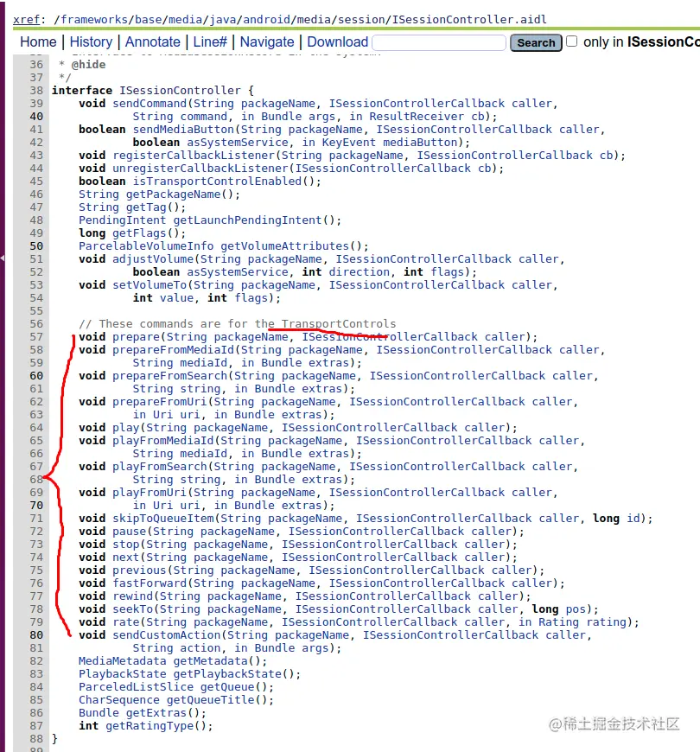
Task: Jump to line number 80
Action: pyautogui.click(x=36, y=634)
